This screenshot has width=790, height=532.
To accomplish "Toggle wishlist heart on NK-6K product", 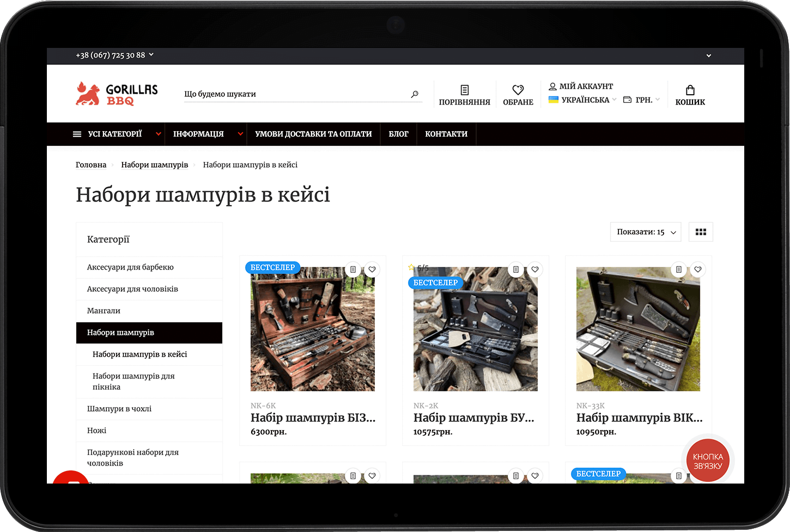I will [372, 270].
